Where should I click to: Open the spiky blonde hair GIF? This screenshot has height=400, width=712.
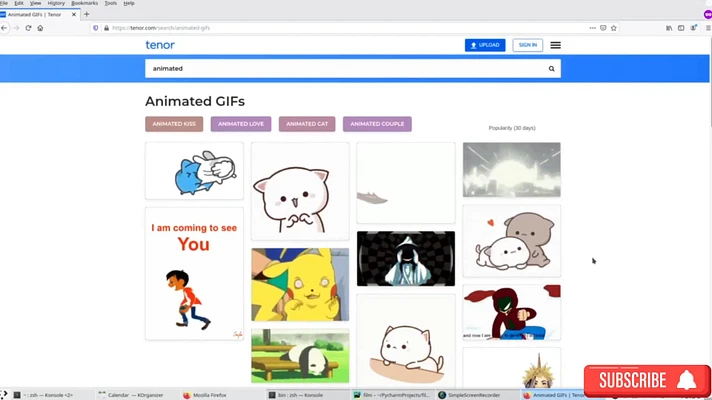pos(512,368)
